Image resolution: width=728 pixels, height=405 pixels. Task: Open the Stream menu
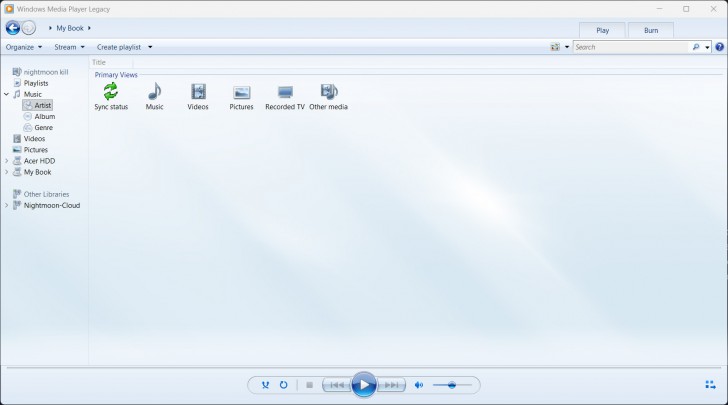[x=69, y=47]
